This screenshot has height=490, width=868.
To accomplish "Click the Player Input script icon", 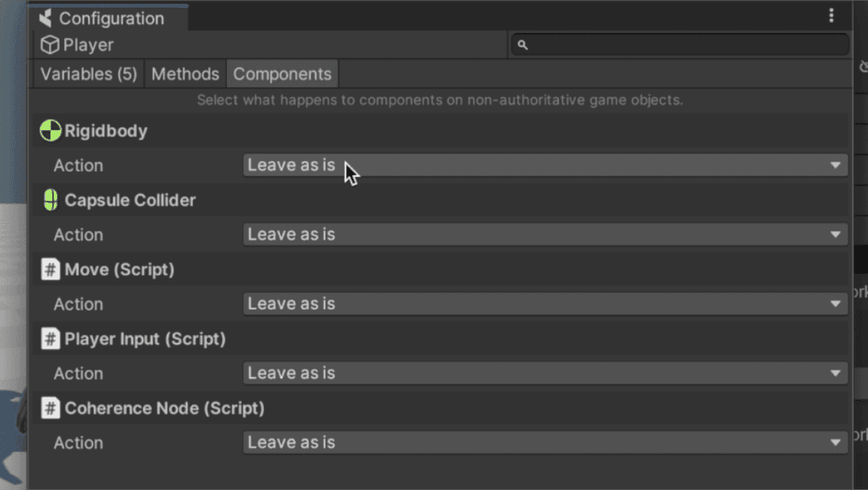I will point(51,339).
